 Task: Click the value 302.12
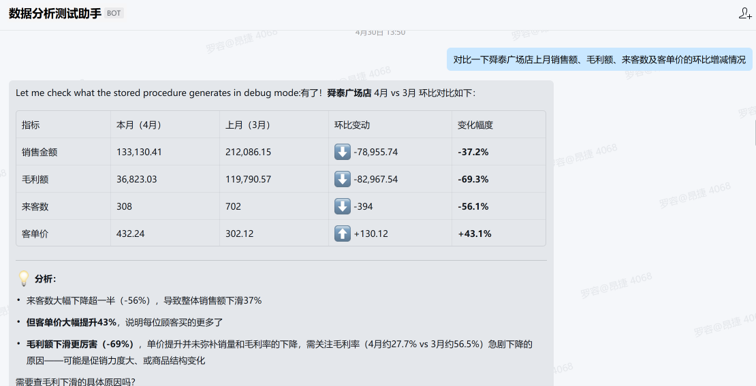[239, 234]
